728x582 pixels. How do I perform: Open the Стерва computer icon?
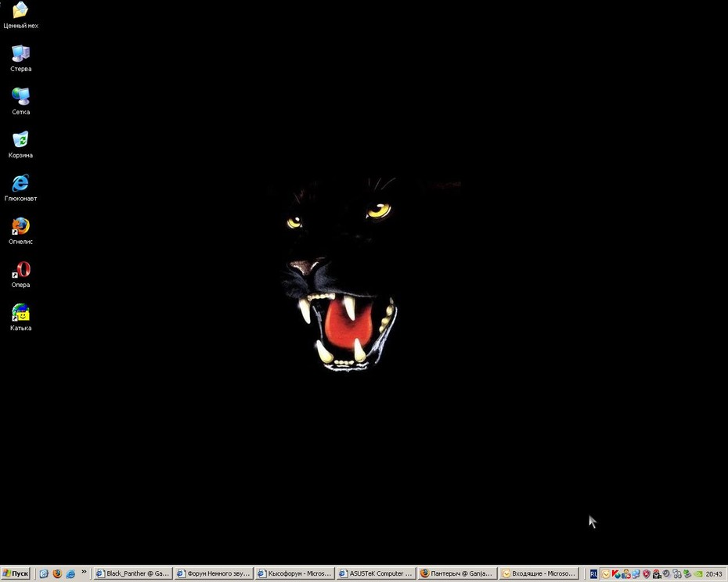point(20,59)
